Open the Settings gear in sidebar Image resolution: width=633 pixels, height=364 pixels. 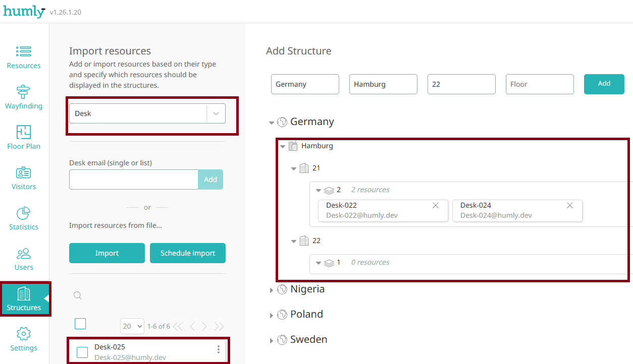[x=23, y=339]
